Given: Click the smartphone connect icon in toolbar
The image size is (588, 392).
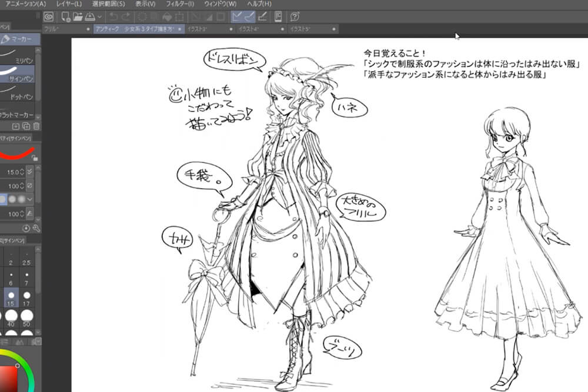Looking at the screenshot, I should click(x=278, y=16).
